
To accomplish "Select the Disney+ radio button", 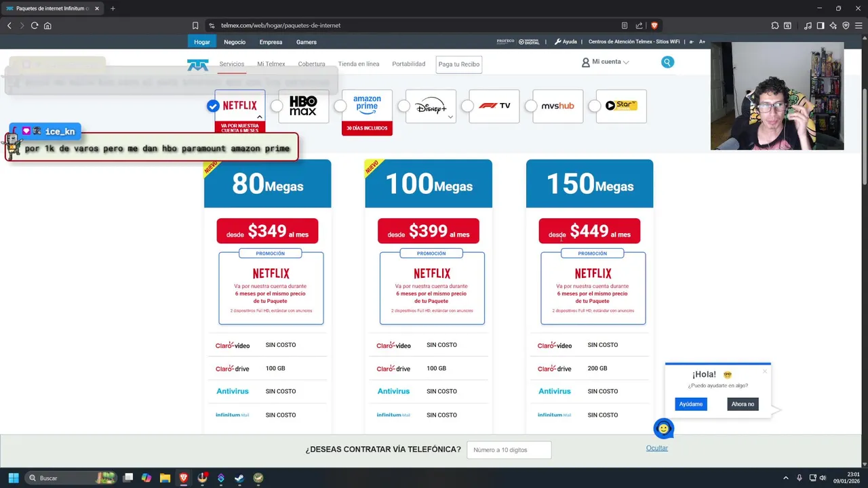I will pos(404,106).
